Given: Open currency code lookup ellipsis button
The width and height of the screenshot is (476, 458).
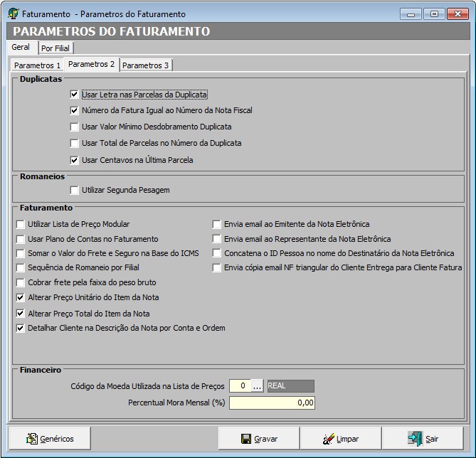Looking at the screenshot, I should (257, 386).
